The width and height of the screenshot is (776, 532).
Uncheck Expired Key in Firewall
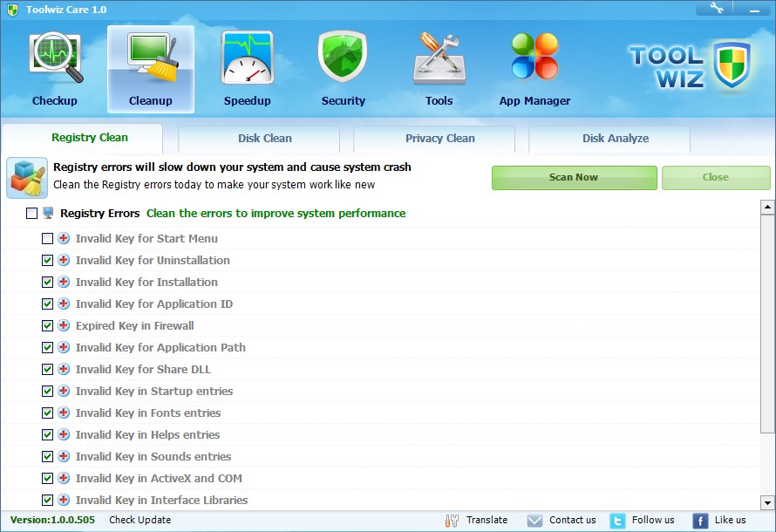[x=47, y=325]
